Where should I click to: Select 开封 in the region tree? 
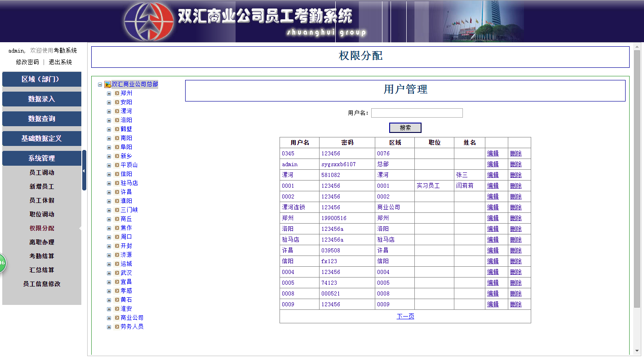tap(126, 246)
